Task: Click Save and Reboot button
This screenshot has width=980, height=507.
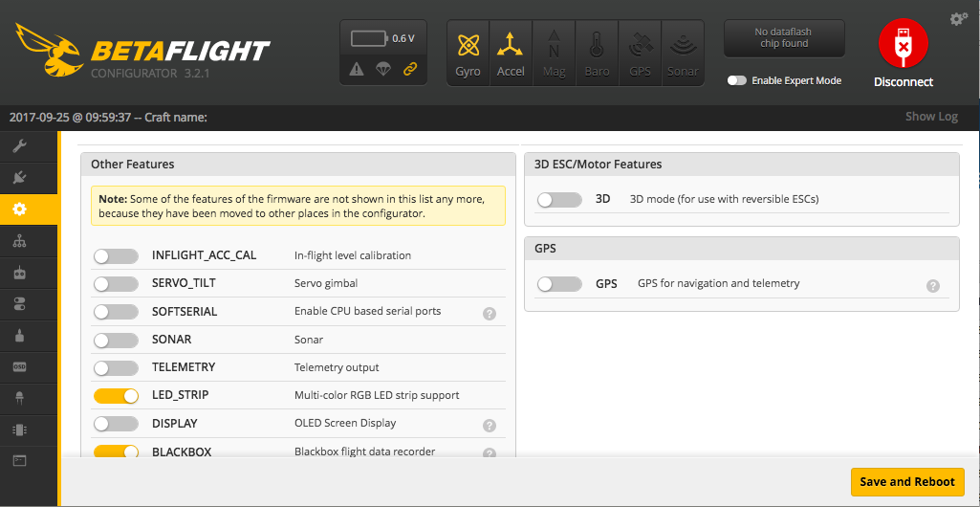Action: (907, 482)
